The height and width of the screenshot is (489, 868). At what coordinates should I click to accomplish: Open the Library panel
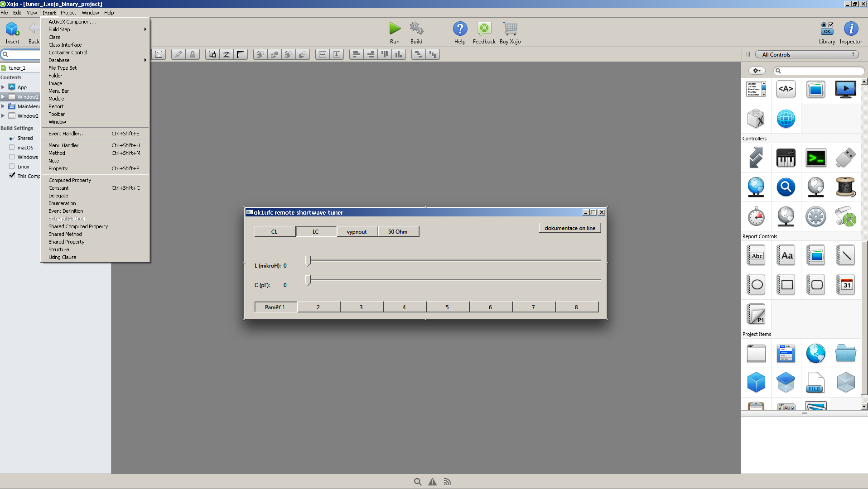click(x=827, y=29)
